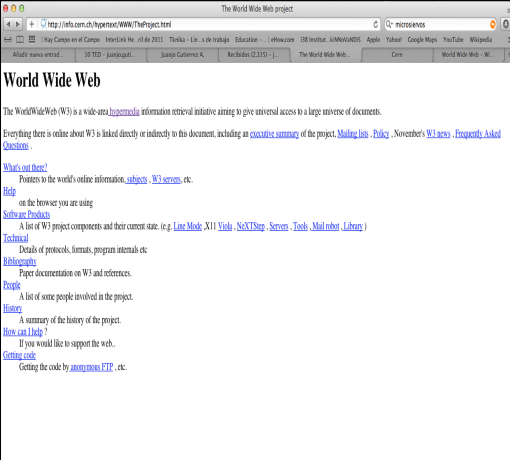
Task: Click the World Wide Web page heading
Action: pos(52,80)
